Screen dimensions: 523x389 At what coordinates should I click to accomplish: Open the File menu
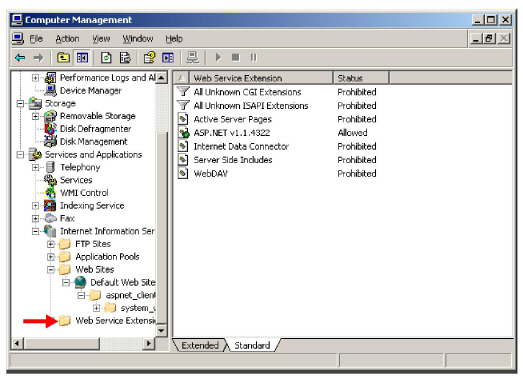point(36,39)
